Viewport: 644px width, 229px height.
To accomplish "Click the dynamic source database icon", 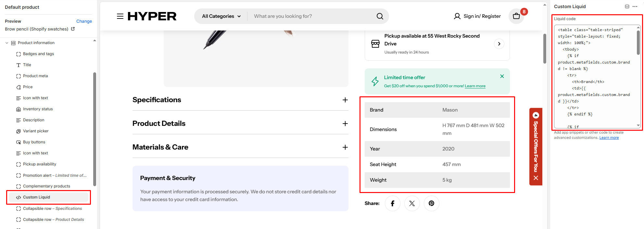I will click(x=627, y=6).
